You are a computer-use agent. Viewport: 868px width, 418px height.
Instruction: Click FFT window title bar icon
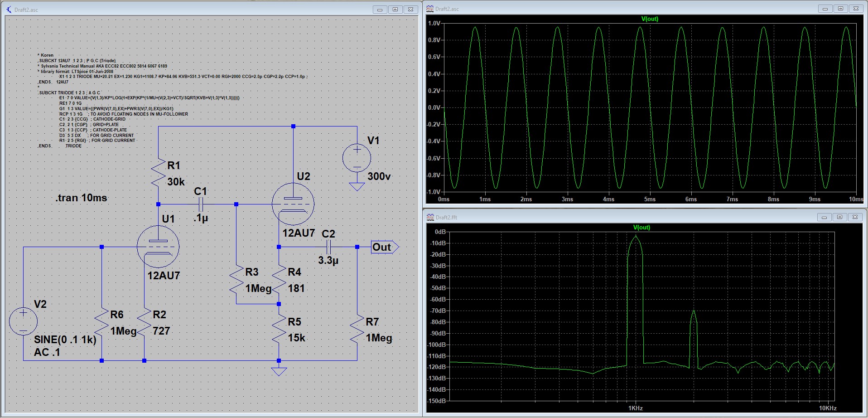click(x=430, y=217)
